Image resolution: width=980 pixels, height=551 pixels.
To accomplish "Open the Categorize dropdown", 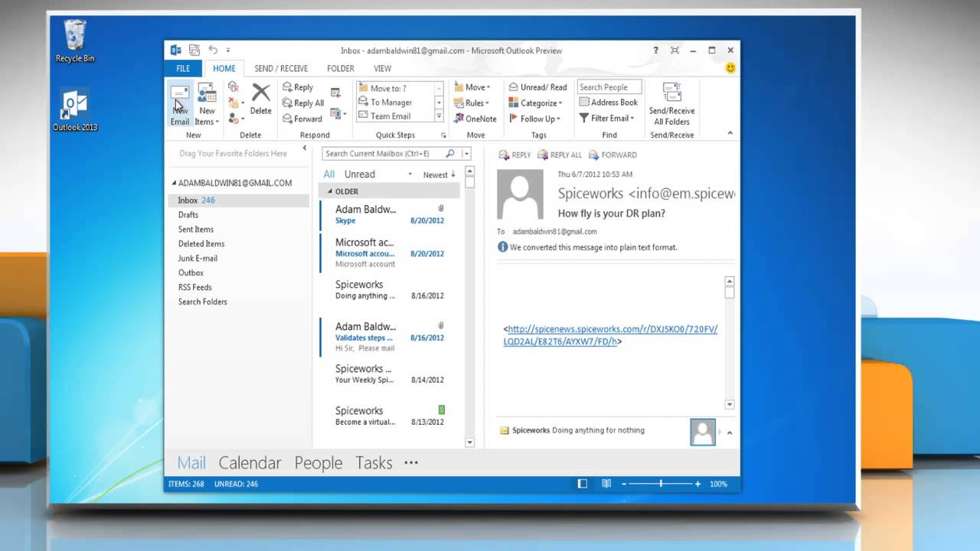I will [x=536, y=103].
